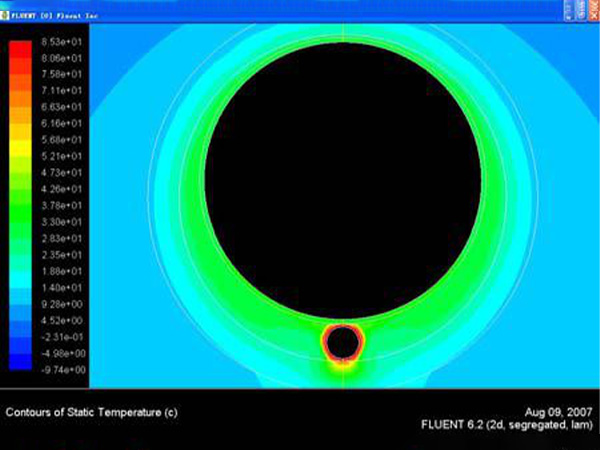Click the green legend swatch at 3.78e+01

coord(21,205)
